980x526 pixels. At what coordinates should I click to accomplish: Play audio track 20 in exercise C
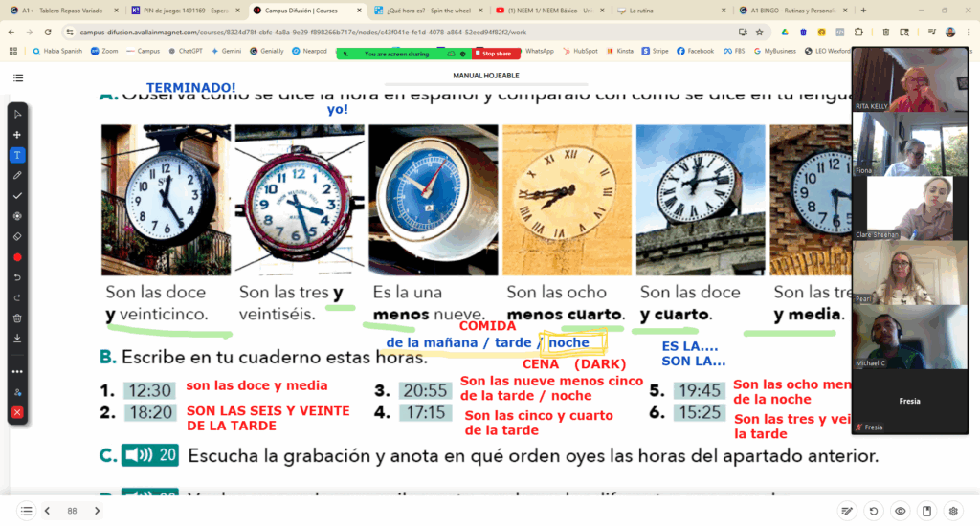click(x=150, y=455)
